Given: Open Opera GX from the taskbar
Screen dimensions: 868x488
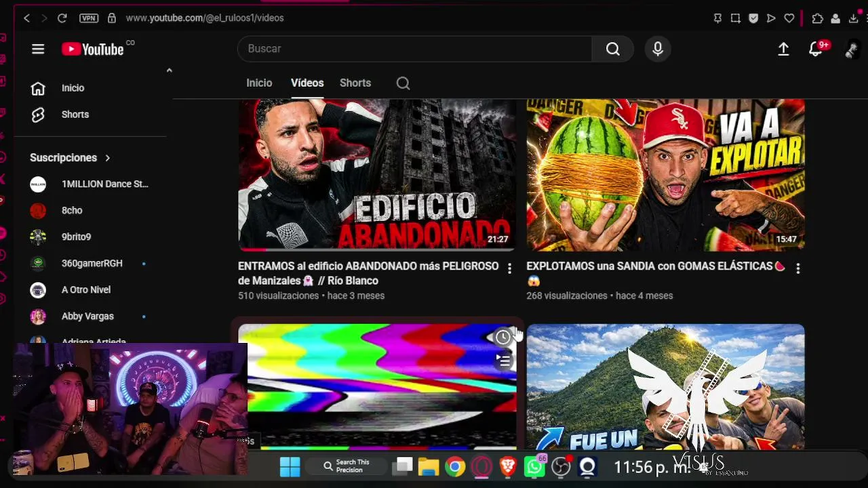Looking at the screenshot, I should pos(481,467).
